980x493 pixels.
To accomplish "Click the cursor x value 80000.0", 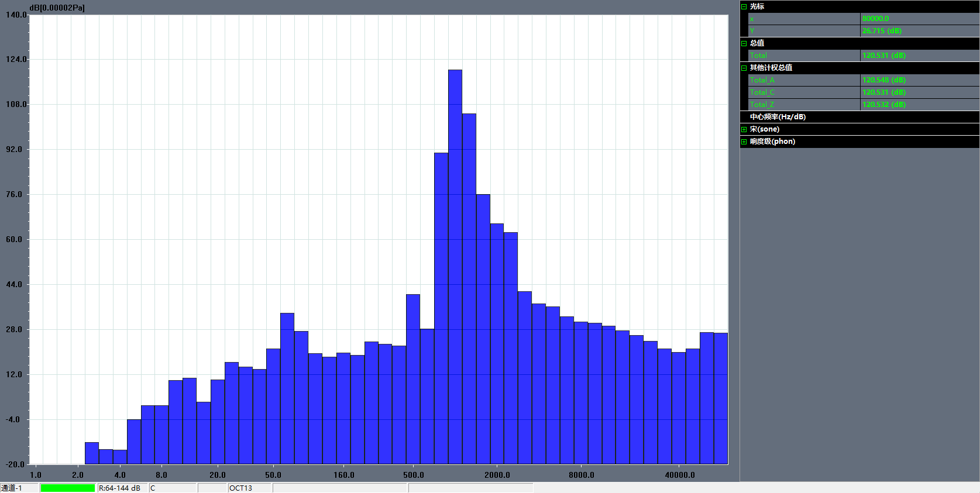I will click(x=875, y=19).
